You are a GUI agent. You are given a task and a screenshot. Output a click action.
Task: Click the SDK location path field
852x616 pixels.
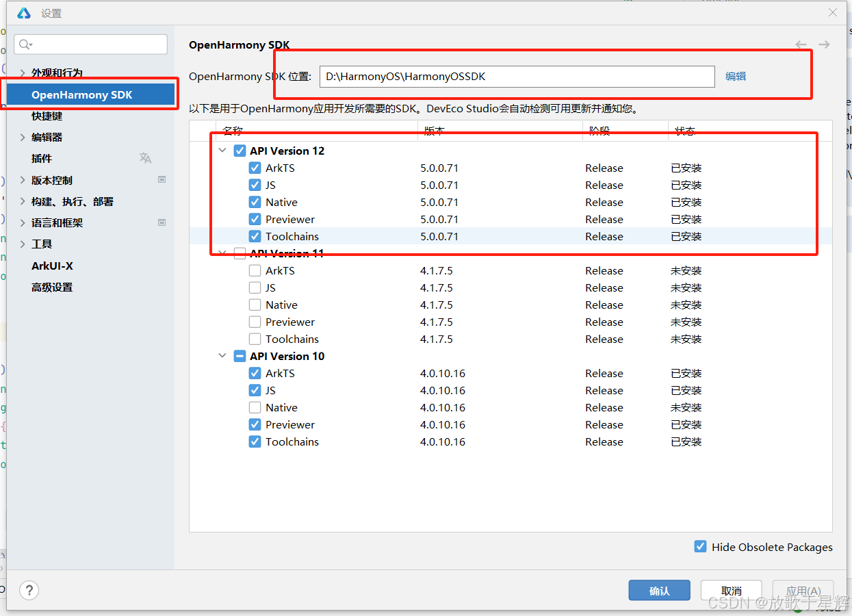517,76
